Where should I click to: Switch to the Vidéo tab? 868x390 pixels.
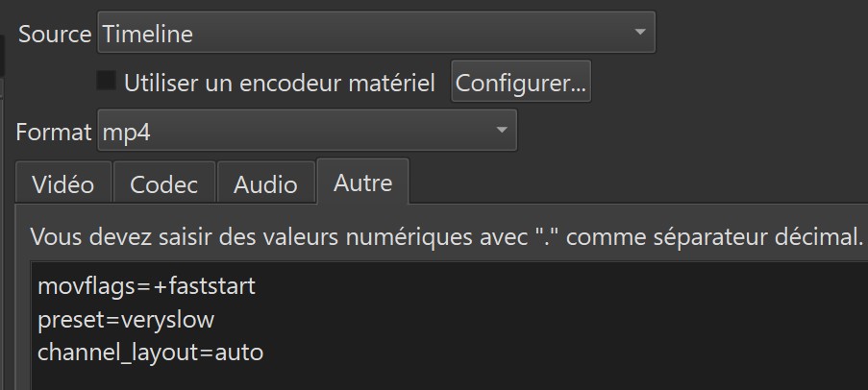pyautogui.click(x=63, y=183)
